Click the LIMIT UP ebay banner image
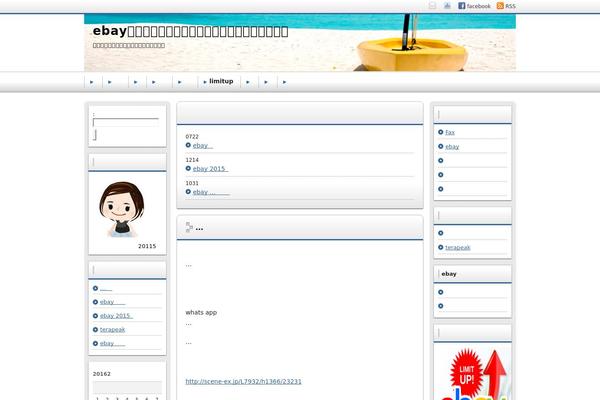Screen dimensions: 600x400 (x=473, y=373)
